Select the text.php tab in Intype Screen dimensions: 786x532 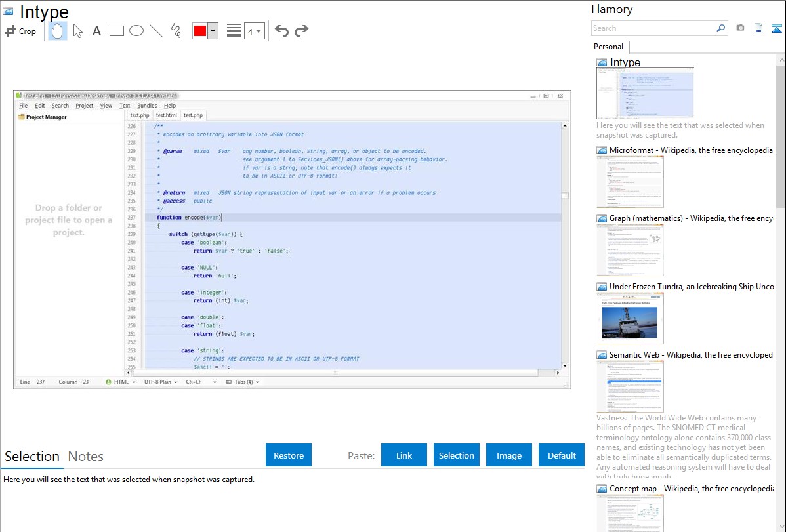point(139,115)
